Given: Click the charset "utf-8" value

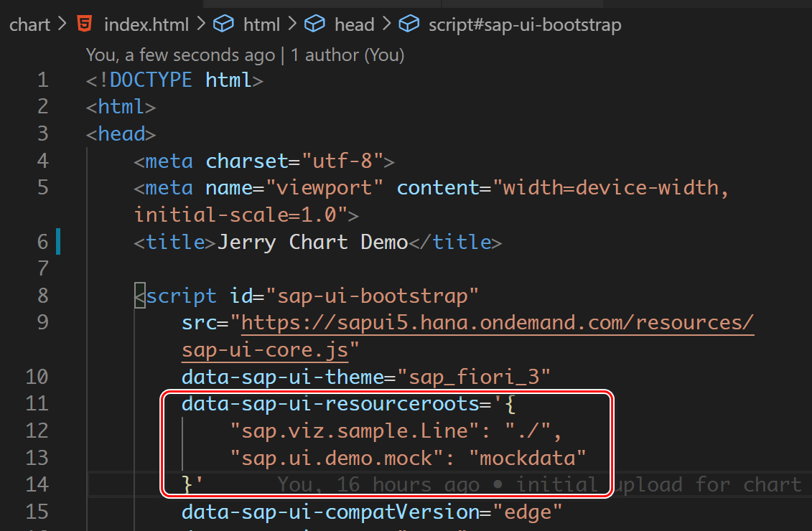Looking at the screenshot, I should click(342, 161).
